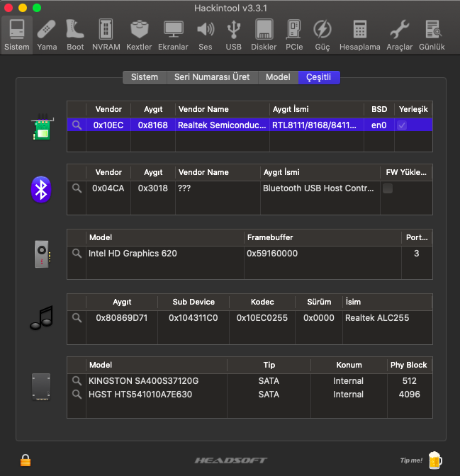Click magnifier icon beside Intel HD Graphics 620
Screen dimensions: 460x476
click(x=77, y=254)
